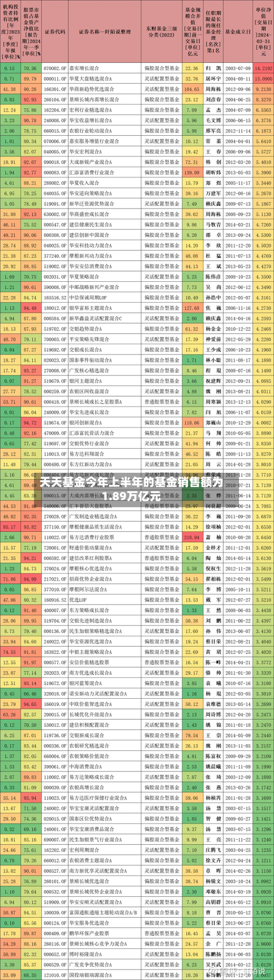Click fund name 银河主题混合A
274x980 pixels.
85,381
